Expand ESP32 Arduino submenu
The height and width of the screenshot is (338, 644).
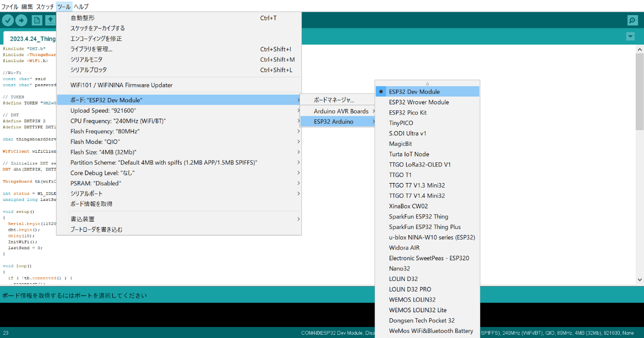coord(338,121)
